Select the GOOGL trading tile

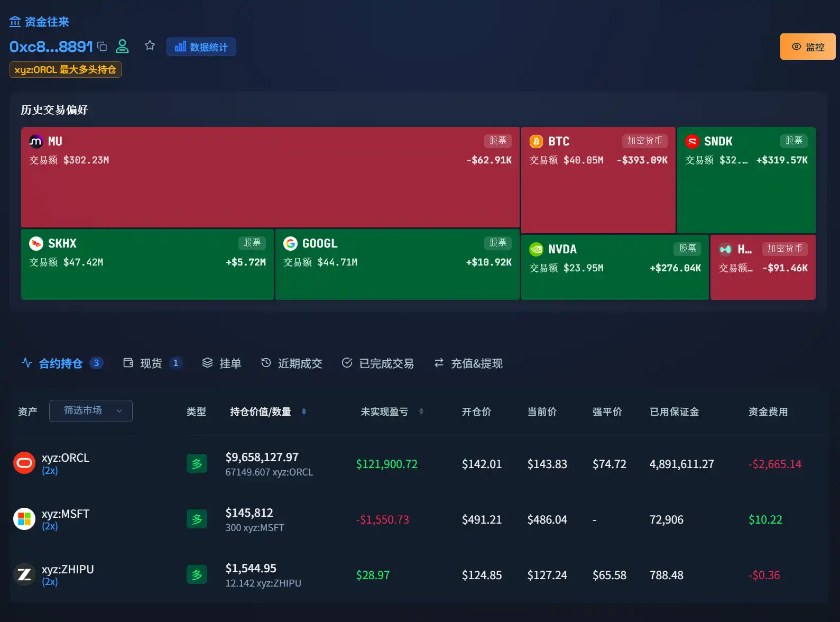[398, 264]
